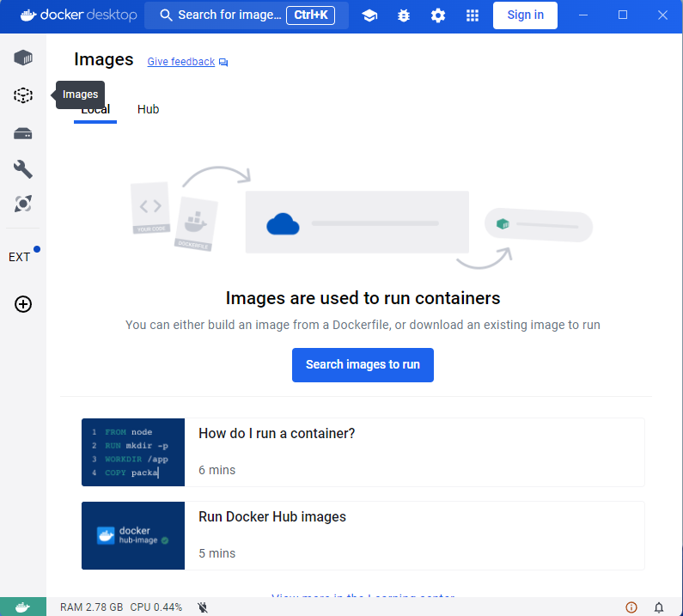683x616 pixels.
Task: Minimize the Docker Desktop window
Action: [x=583, y=15]
